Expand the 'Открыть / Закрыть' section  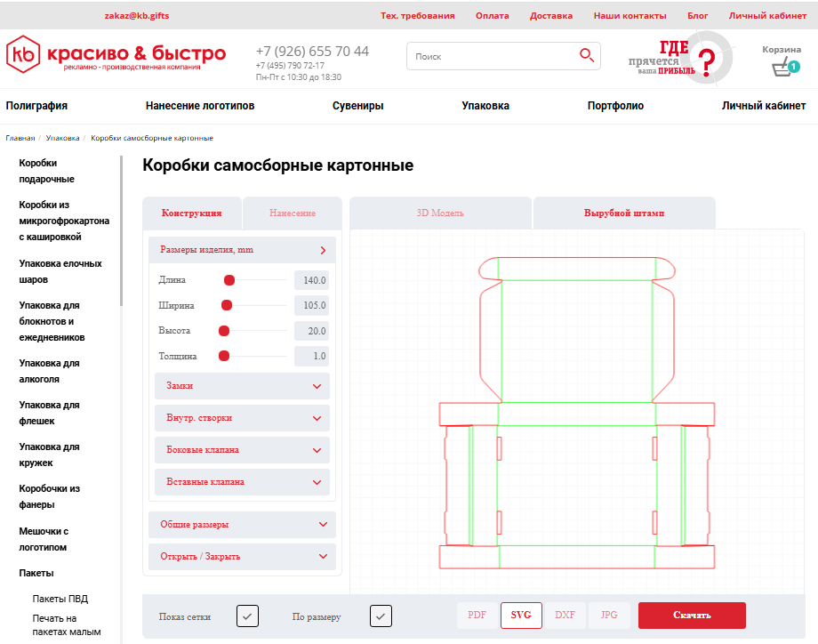(x=242, y=556)
